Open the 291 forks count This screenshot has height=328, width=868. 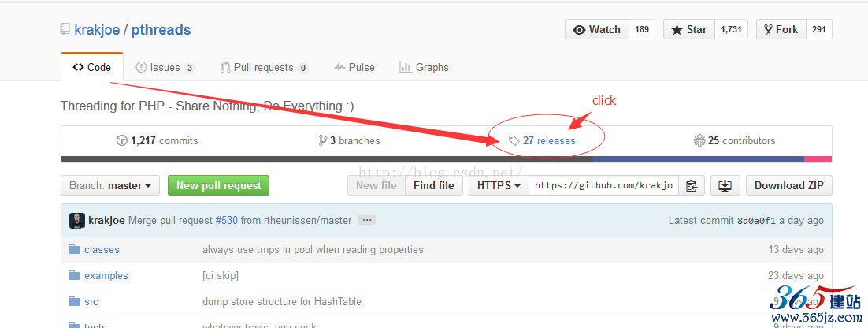coord(818,29)
